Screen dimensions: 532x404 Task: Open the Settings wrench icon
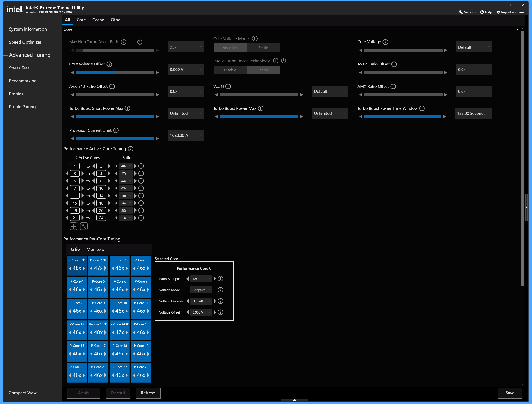pyautogui.click(x=460, y=12)
